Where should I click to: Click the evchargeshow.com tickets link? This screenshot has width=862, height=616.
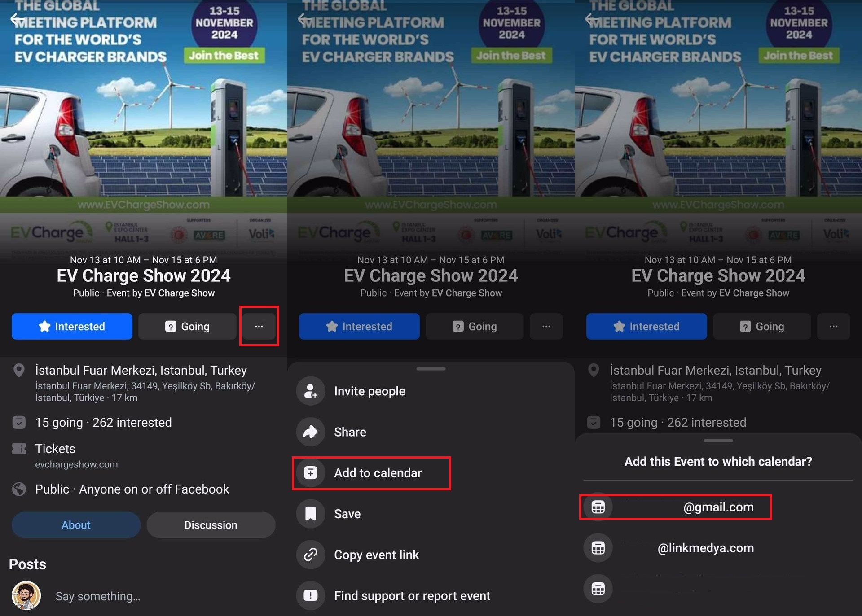click(x=75, y=465)
